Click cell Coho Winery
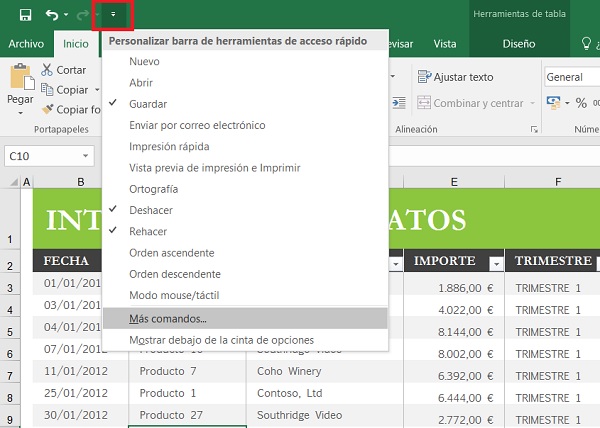600x428 pixels. (x=324, y=371)
